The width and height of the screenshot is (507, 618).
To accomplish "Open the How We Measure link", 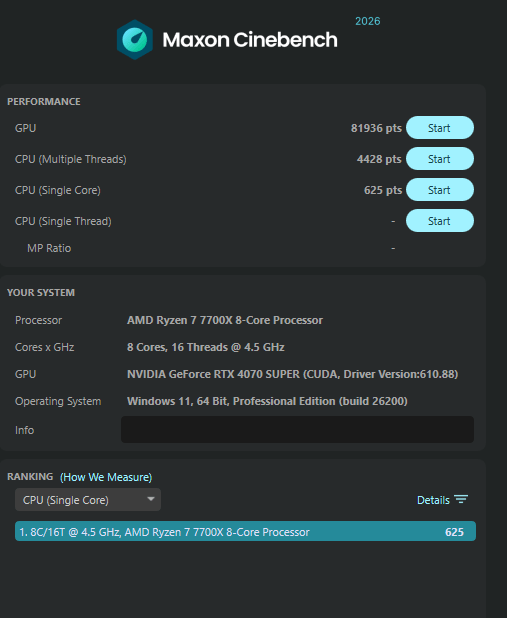I will click(x=106, y=477).
